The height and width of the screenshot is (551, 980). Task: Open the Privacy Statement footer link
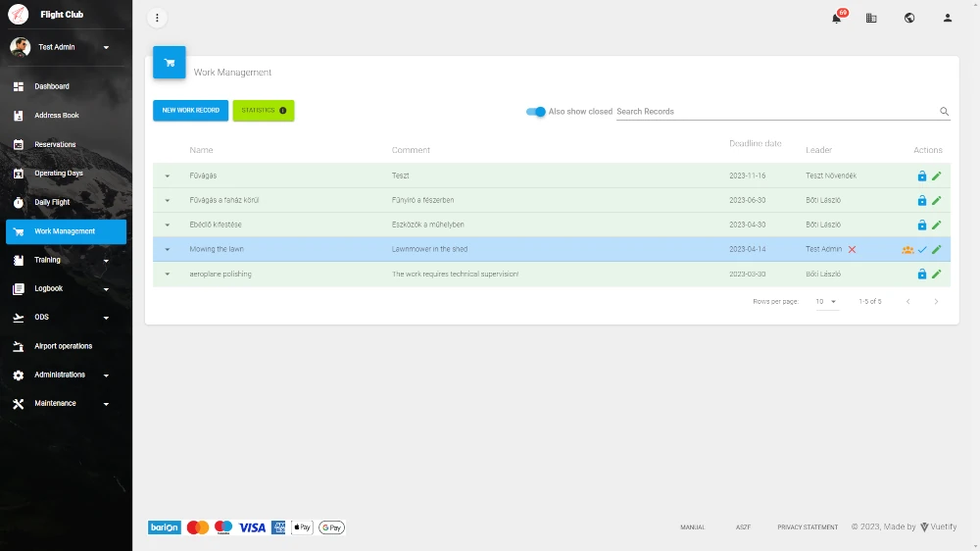point(808,527)
